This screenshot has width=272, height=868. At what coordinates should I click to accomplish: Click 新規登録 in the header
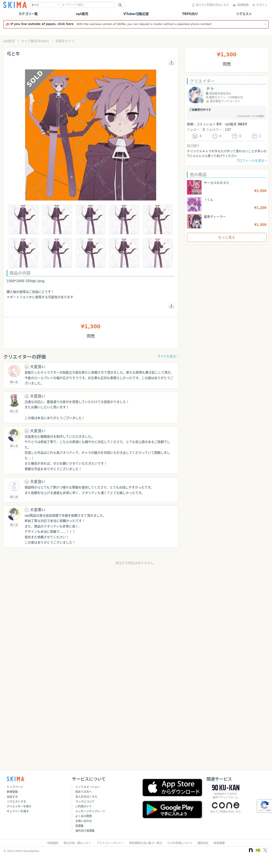point(241,5)
